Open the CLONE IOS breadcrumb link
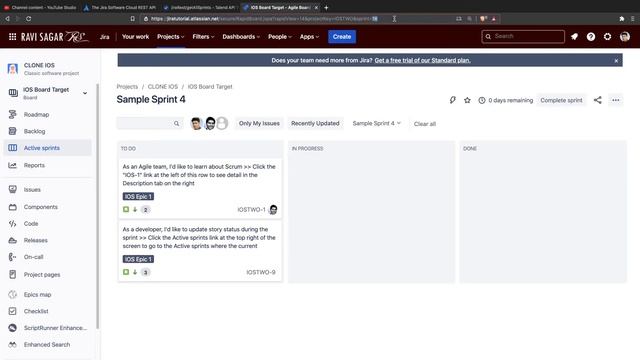Viewport: 640px width, 360px height. tap(163, 87)
